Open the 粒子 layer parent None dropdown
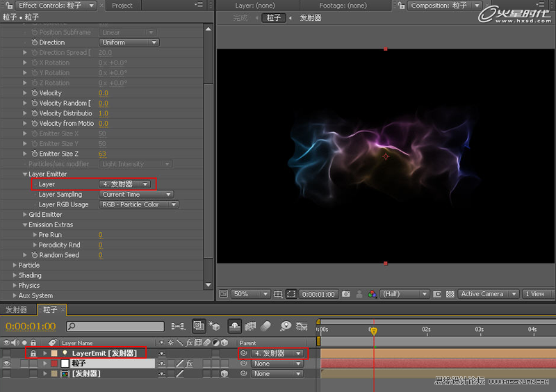This screenshot has height=392, width=556. pos(277,364)
